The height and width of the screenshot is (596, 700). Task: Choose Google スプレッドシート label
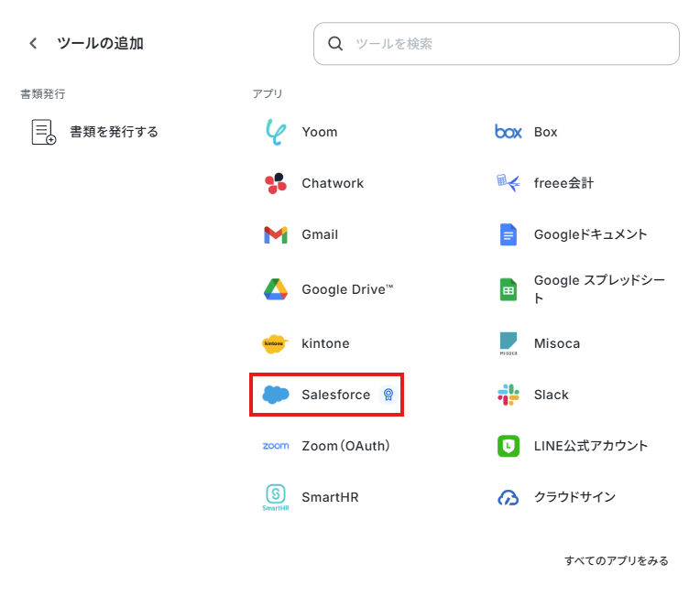599,289
